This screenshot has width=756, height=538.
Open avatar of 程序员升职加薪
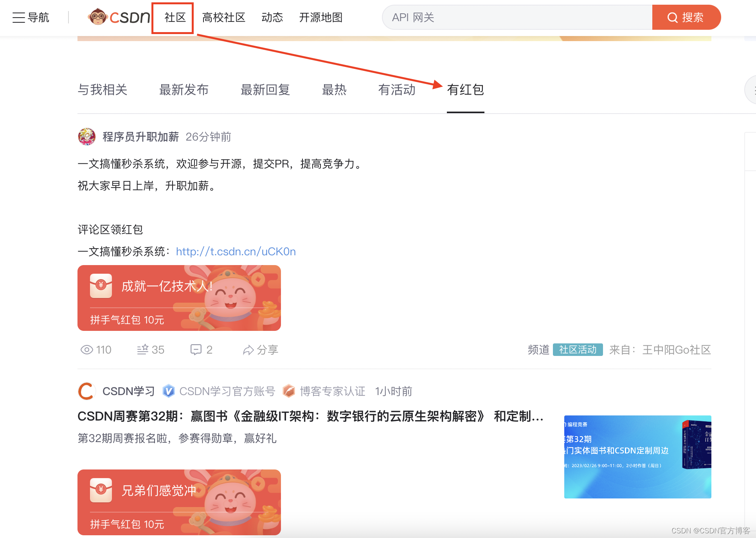87,137
